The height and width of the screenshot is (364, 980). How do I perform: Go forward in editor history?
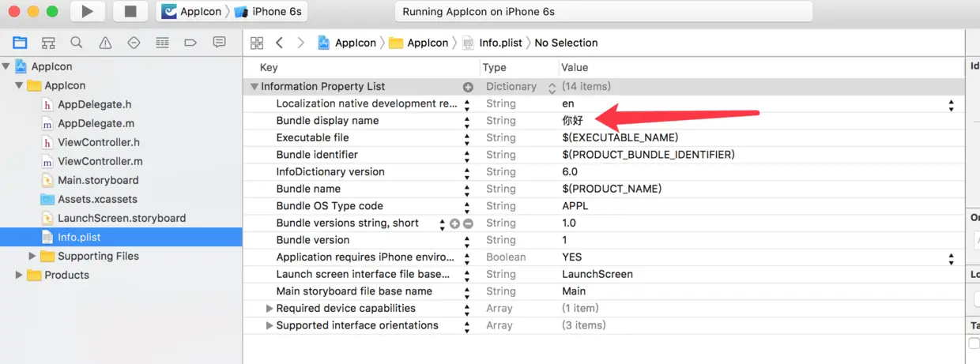click(x=301, y=43)
